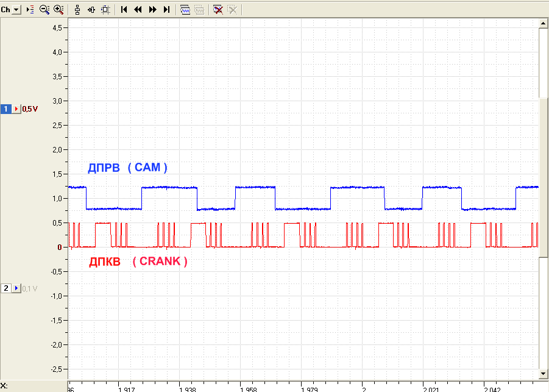Click the fit-to-frame crosshair square icon

click(105, 10)
